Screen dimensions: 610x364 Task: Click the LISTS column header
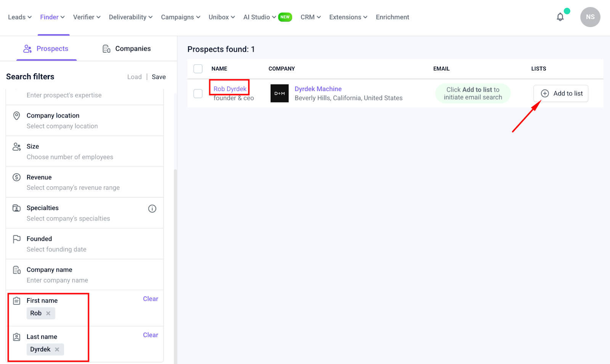click(539, 69)
